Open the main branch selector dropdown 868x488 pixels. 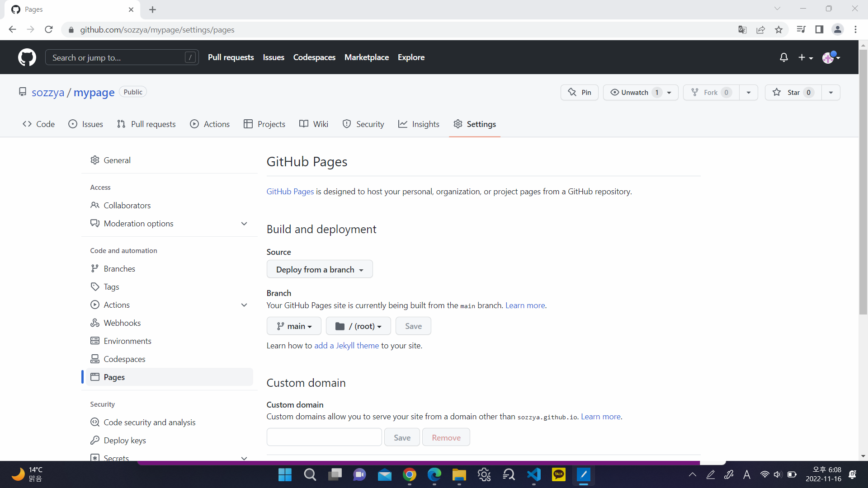(294, 326)
